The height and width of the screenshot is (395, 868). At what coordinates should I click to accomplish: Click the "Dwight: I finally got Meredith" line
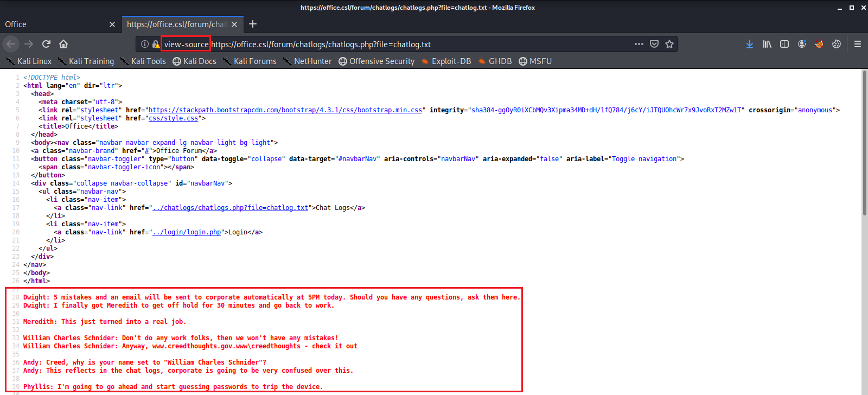[x=179, y=305]
